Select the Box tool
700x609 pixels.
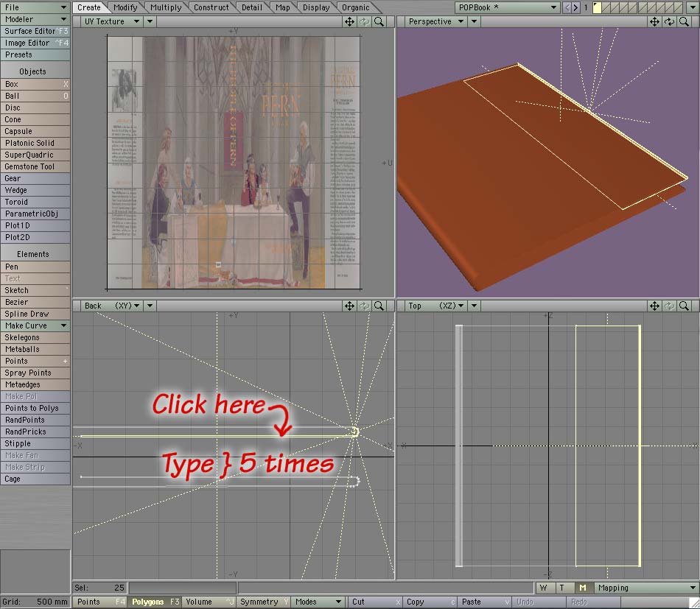click(35, 84)
